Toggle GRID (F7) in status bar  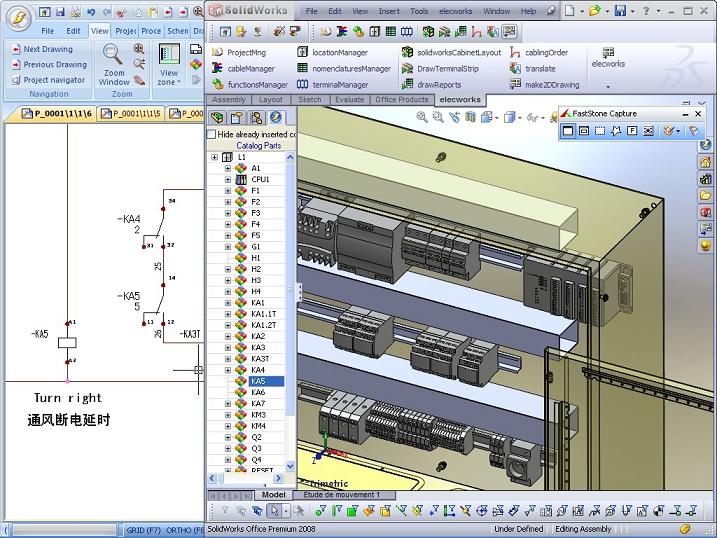(x=143, y=530)
